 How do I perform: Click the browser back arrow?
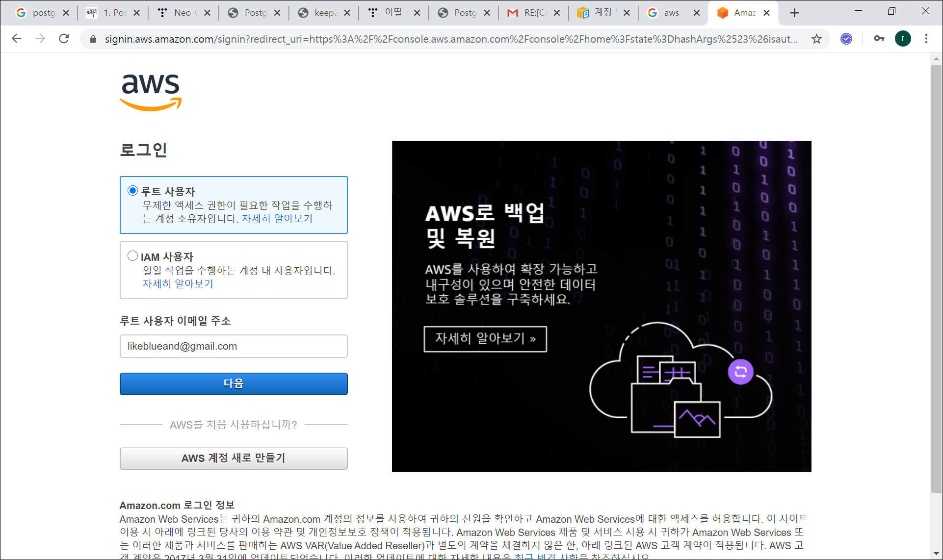pos(17,39)
